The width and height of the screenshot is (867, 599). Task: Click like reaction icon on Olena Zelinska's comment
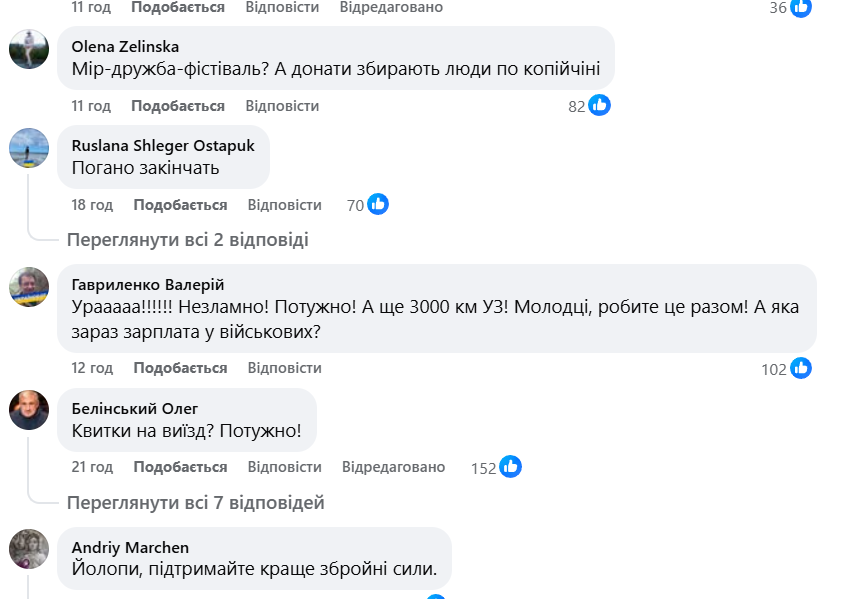[599, 105]
